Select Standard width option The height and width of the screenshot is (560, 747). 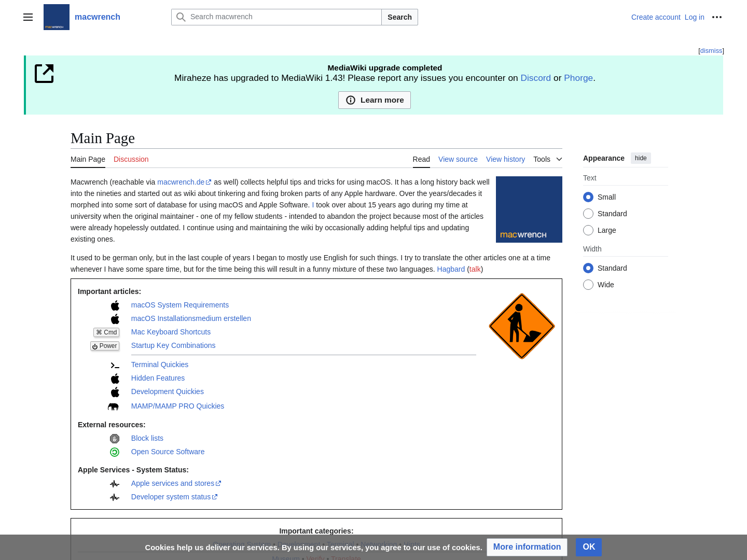(x=588, y=268)
